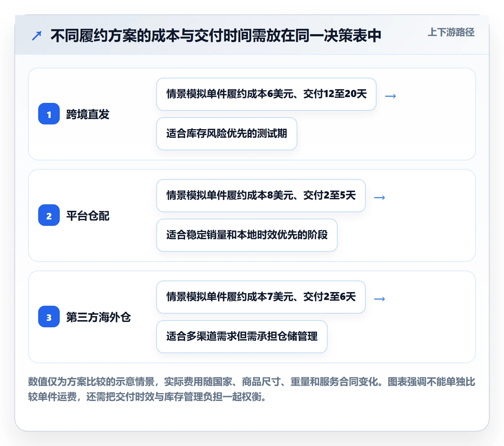Click the chip 情景模拟单件履约成本7美元、交付2至6天
Image resolution: width=504 pixels, height=446 pixels.
(261, 297)
